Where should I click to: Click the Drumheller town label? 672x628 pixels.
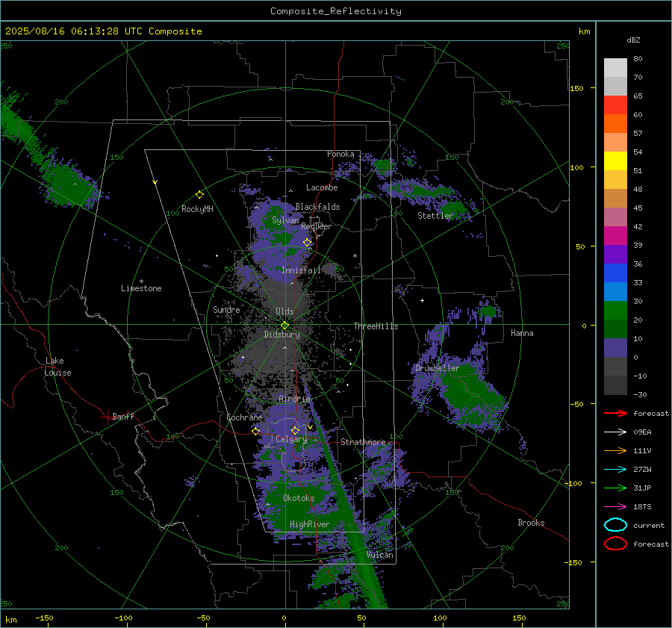[438, 368]
